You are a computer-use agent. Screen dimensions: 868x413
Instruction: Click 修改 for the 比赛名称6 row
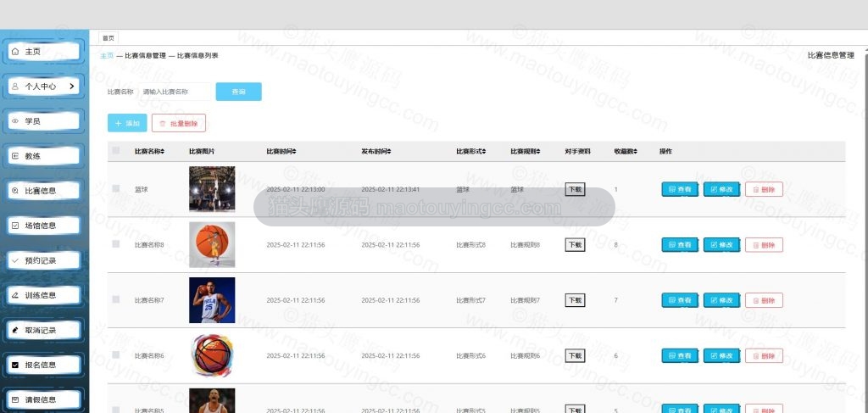(x=722, y=355)
